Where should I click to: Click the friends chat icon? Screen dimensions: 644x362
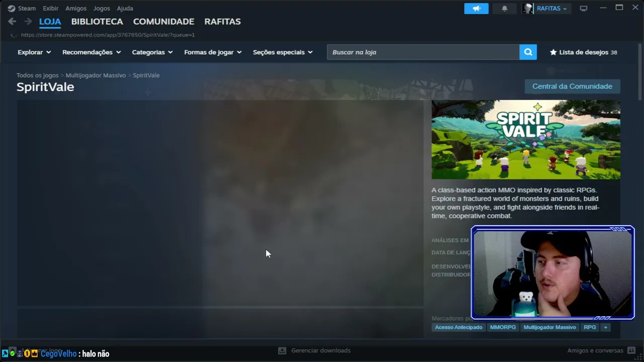[632, 350]
